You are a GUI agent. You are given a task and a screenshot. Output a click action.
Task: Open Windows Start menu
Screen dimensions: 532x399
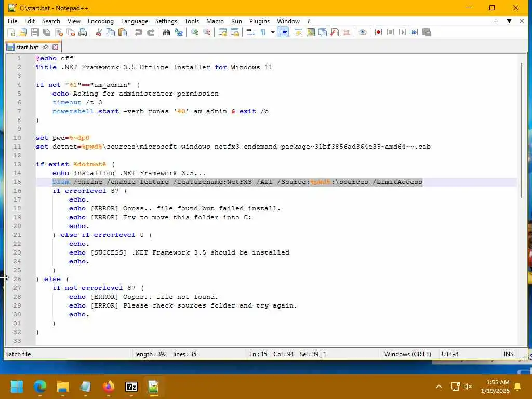point(17,387)
